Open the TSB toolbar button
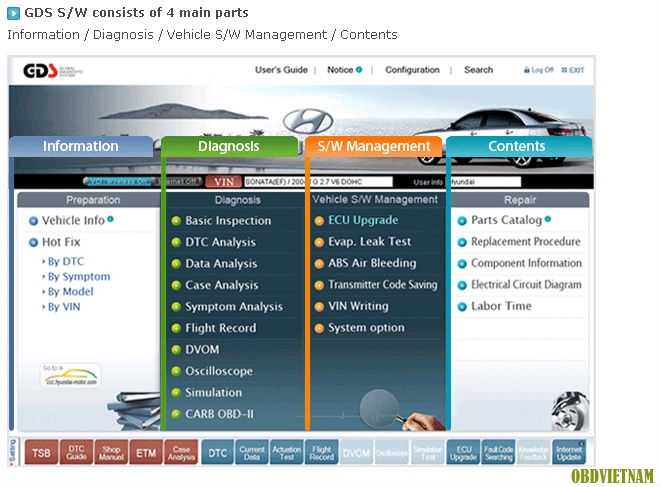 pyautogui.click(x=41, y=453)
